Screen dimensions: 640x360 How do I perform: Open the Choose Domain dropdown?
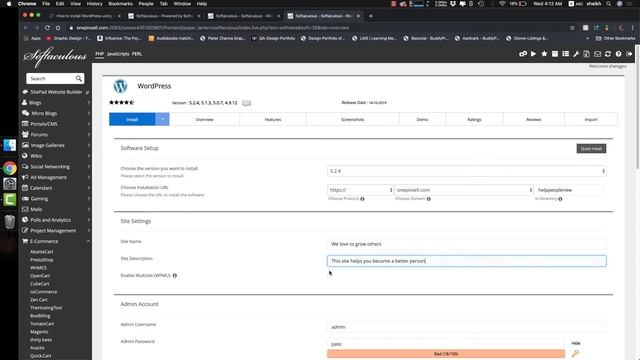tap(464, 190)
